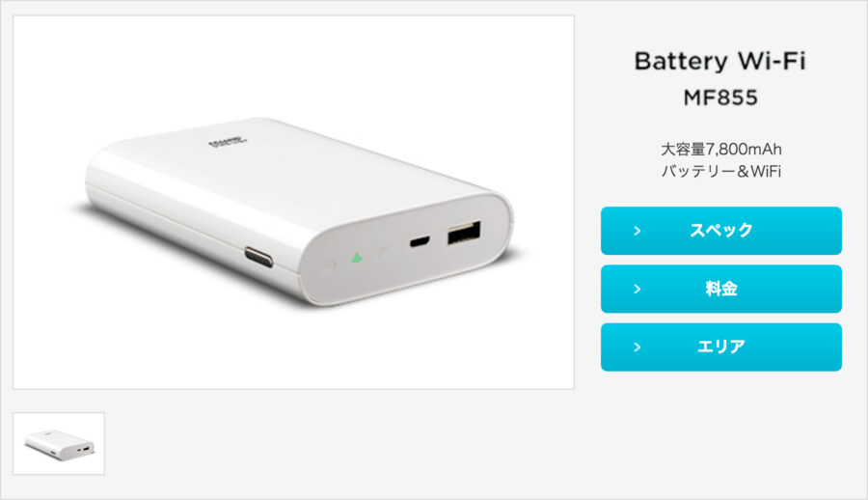Screen dimensions: 868x500
Task: Click the full-size USB port on device
Action: click(464, 233)
